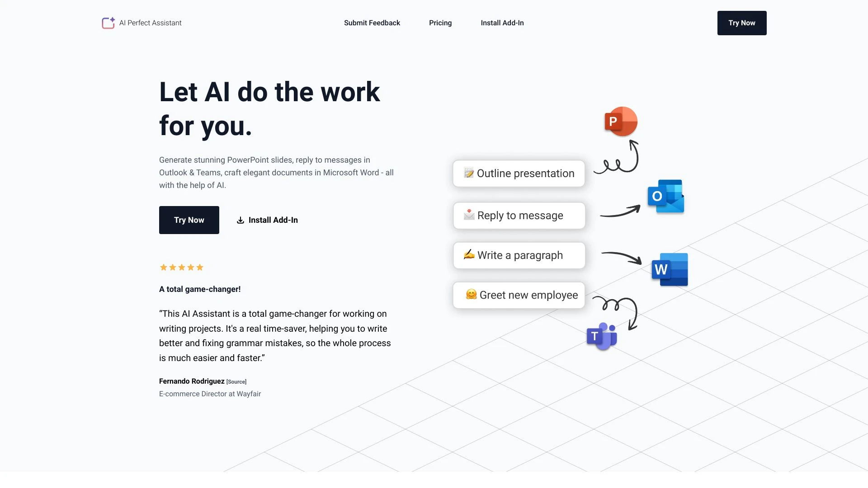Click the Reply to message prompt button
This screenshot has height=488, width=868.
tap(519, 215)
